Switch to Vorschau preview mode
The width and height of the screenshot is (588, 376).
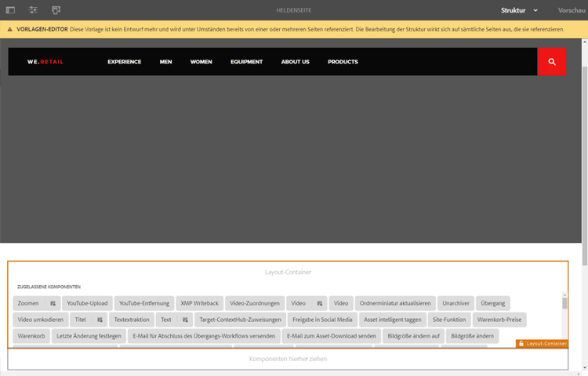click(x=572, y=10)
